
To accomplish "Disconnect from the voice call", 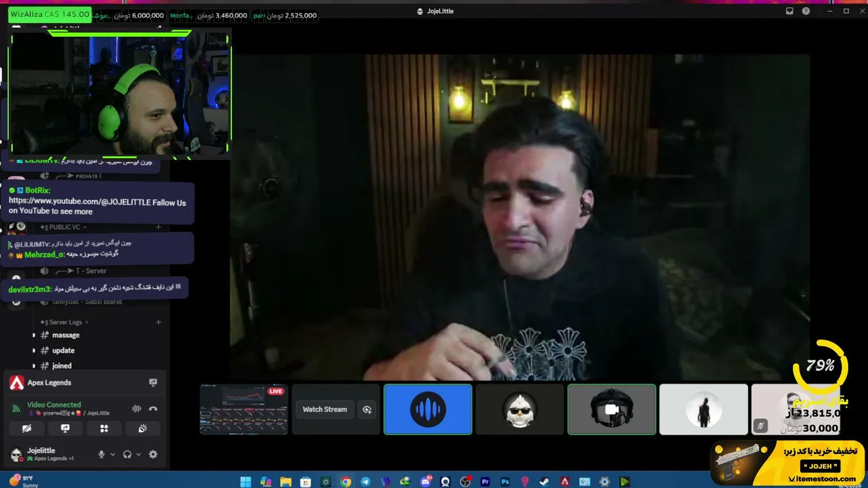I will coord(153,409).
